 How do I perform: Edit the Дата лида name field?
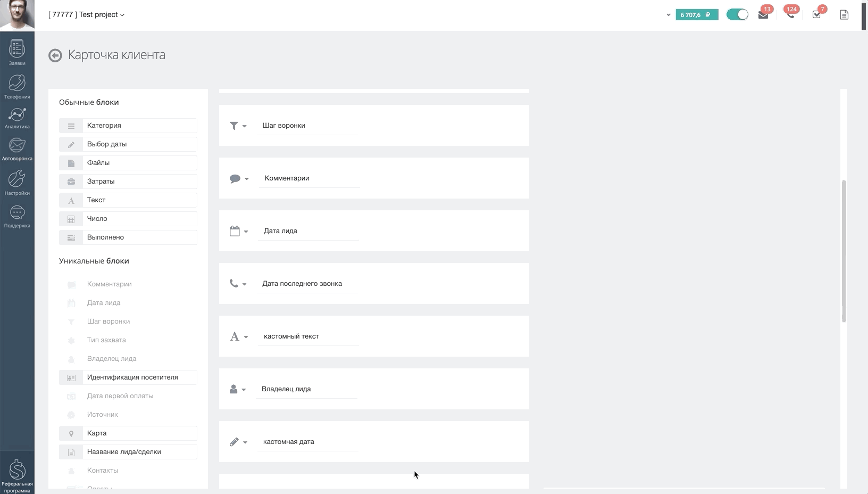[x=308, y=232]
